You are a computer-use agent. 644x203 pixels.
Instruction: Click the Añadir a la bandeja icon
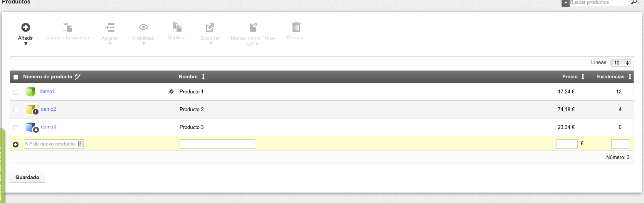coord(67,27)
